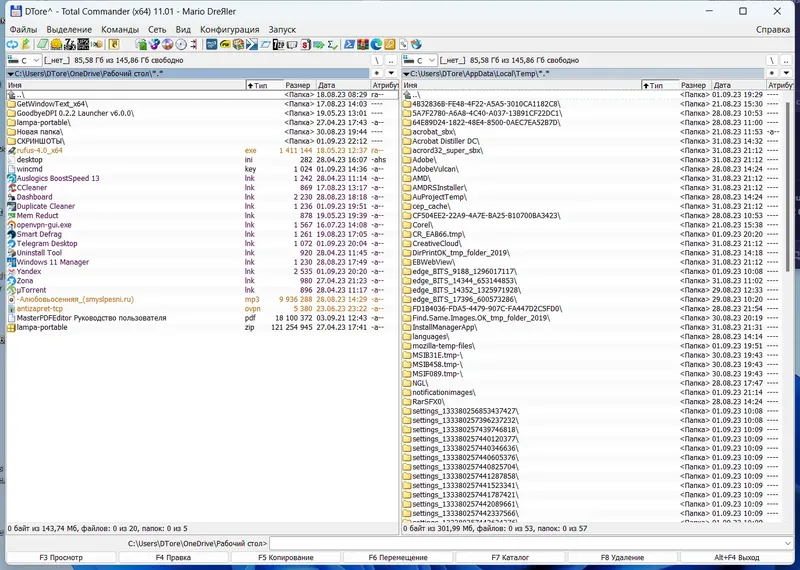Viewport: 800px width, 570px height.
Task: Open left panel directory history dropdown arrow
Action: point(391,73)
